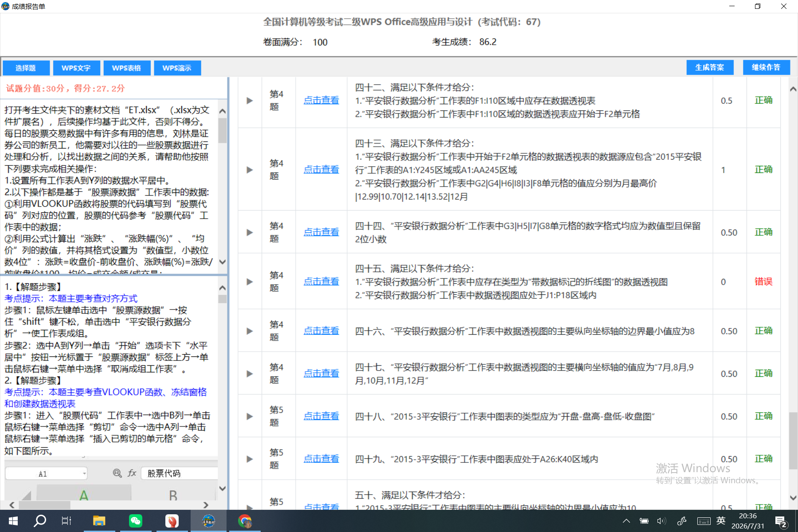This screenshot has width=798, height=532.
Task: Click the question panel scroll-down arrow
Action: point(223,262)
